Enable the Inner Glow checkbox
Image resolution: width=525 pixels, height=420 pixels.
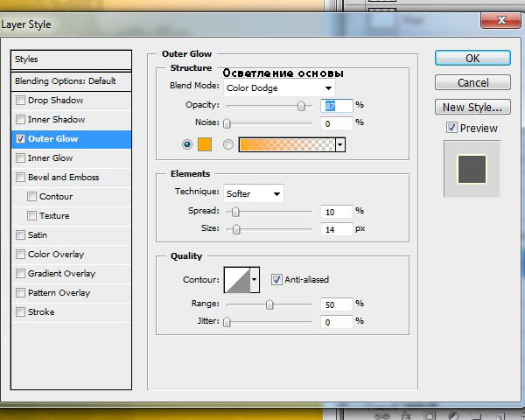click(x=20, y=157)
